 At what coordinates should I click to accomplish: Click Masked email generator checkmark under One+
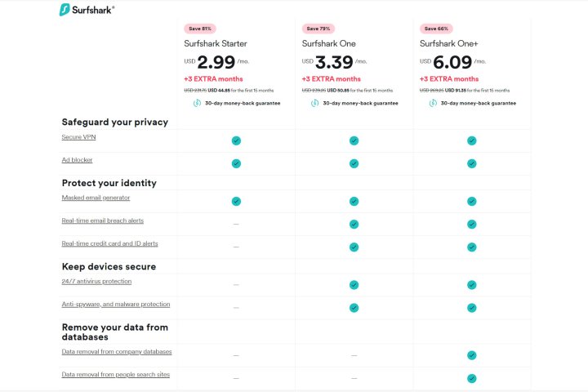pos(471,201)
